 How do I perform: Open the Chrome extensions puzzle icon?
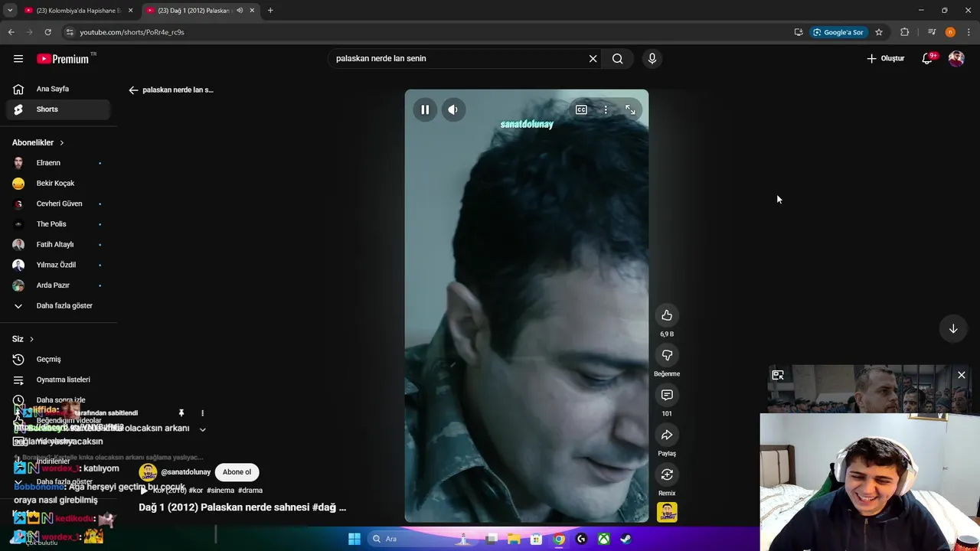pyautogui.click(x=905, y=32)
